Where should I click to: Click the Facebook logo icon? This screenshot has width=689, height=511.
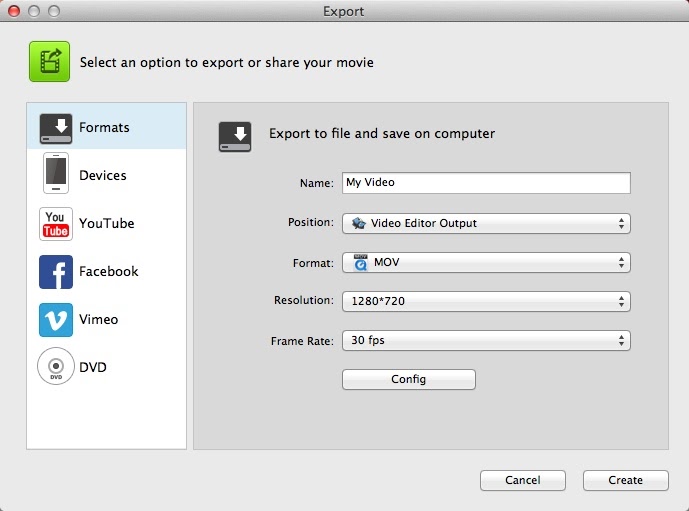click(x=56, y=272)
